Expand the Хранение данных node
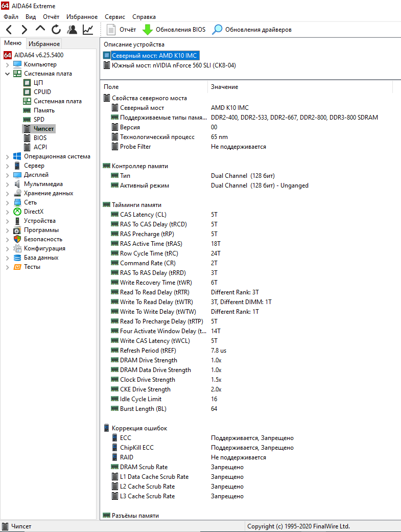The height and width of the screenshot is (532, 401). [x=8, y=193]
